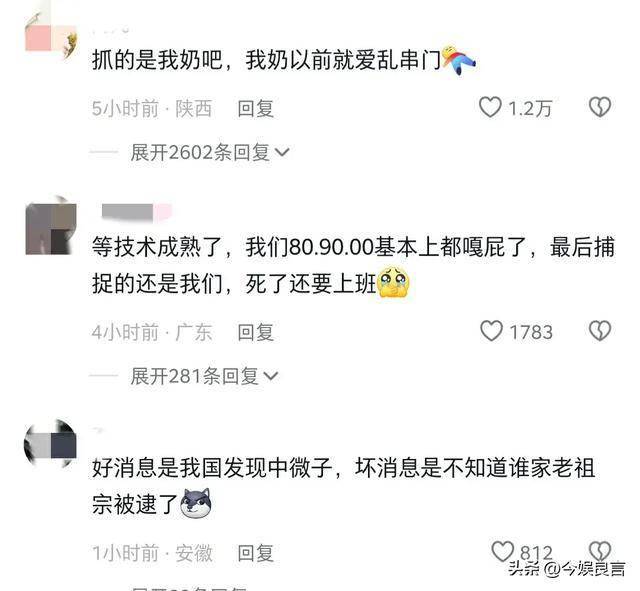
Task: Dislike the 广东 comment with broken heart
Action: pyautogui.click(x=600, y=331)
